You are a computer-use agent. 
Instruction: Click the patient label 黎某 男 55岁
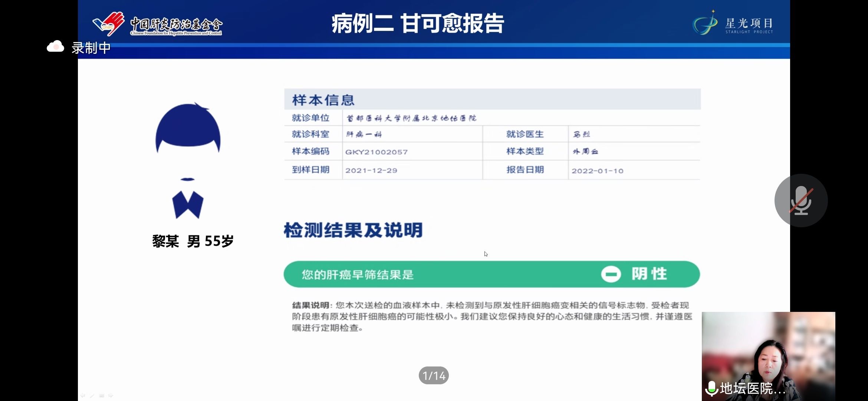click(193, 241)
